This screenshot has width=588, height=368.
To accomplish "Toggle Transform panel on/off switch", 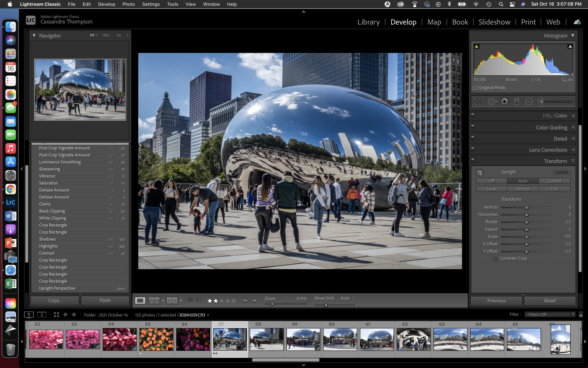I will 473,160.
